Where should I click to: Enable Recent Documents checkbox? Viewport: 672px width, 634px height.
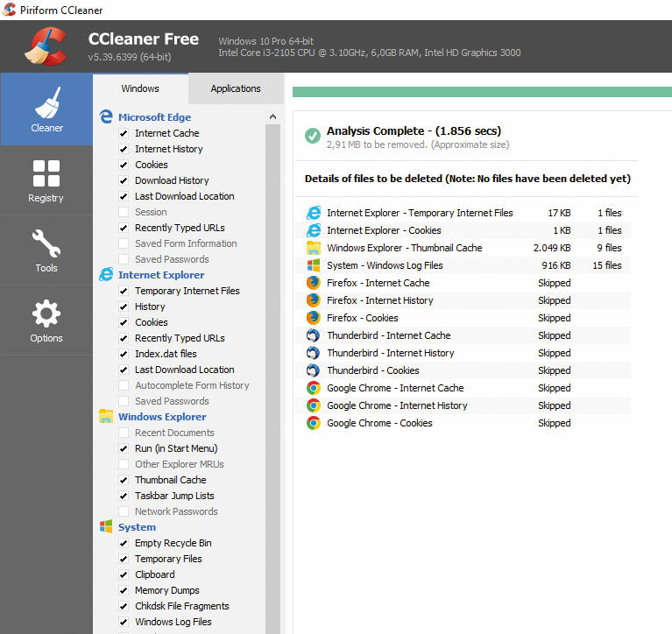point(124,433)
